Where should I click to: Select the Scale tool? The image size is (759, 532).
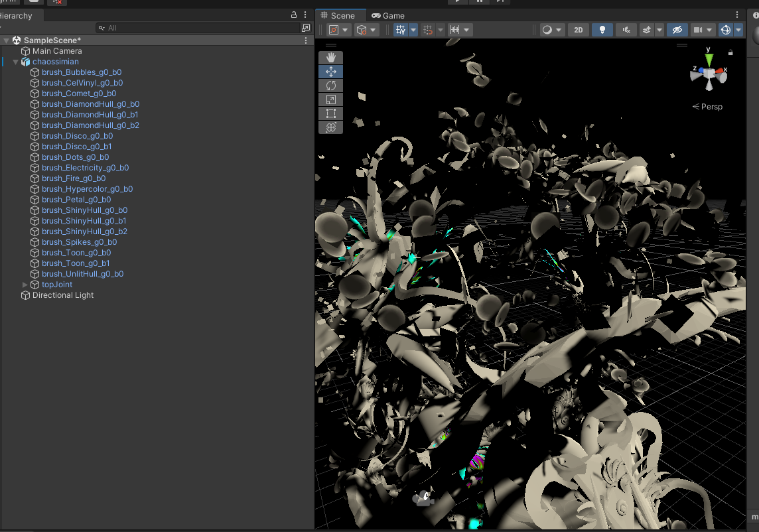(x=331, y=100)
